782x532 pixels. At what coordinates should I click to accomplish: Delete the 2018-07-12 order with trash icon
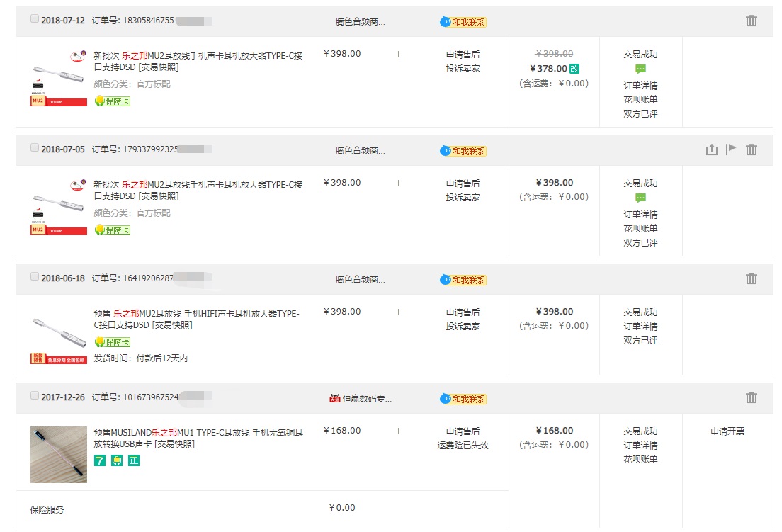752,21
